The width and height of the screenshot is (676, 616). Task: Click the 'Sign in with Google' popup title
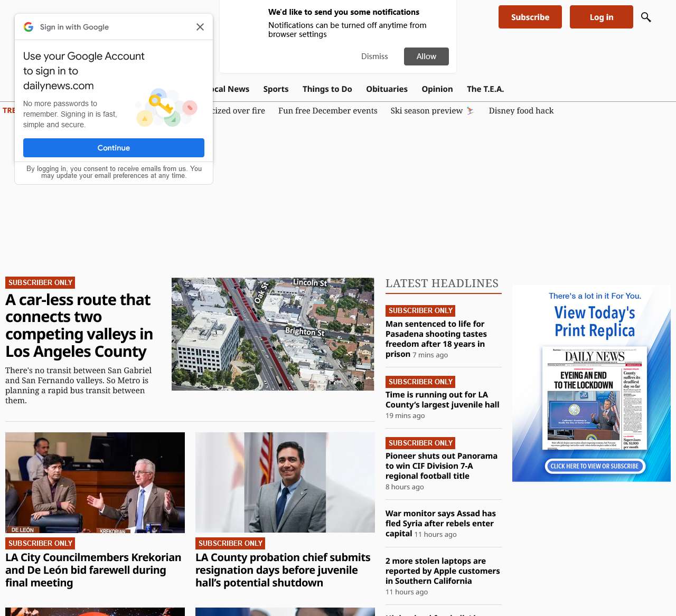coord(74,27)
